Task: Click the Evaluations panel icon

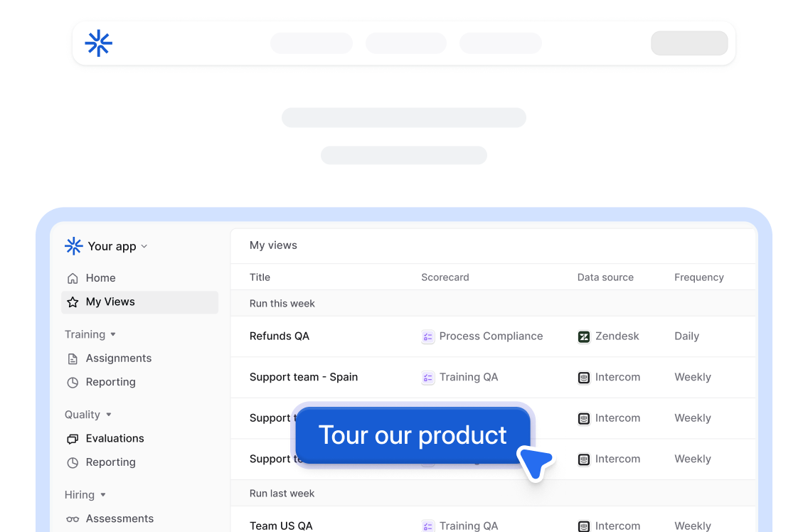Action: point(73,438)
